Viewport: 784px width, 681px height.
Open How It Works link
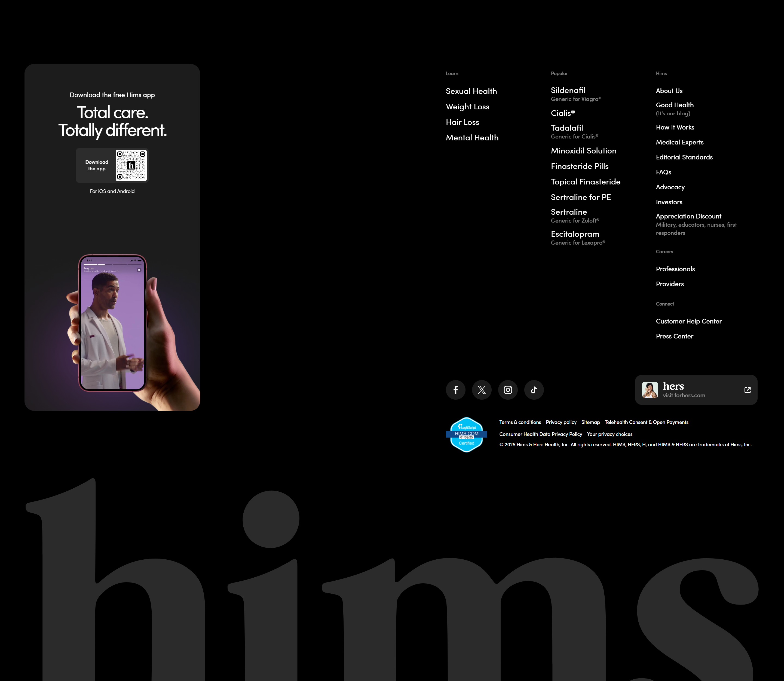[x=675, y=127]
